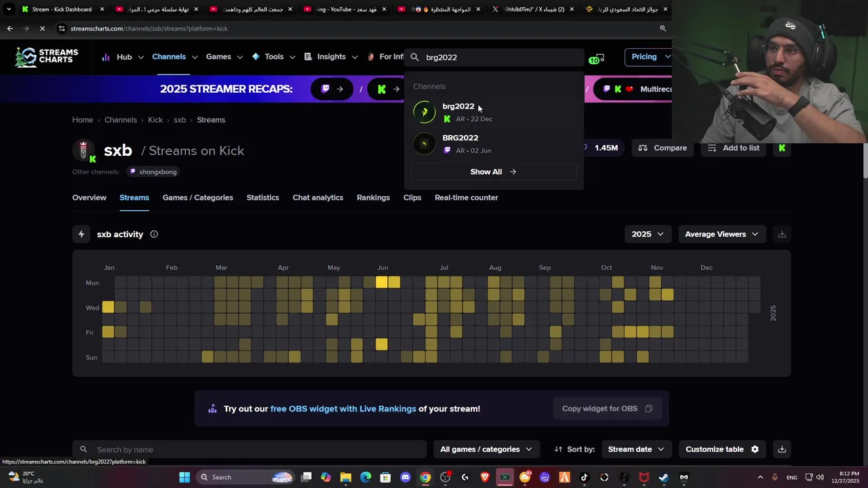868x488 pixels.
Task: Click the browser back arrow
Action: pyautogui.click(x=9, y=28)
